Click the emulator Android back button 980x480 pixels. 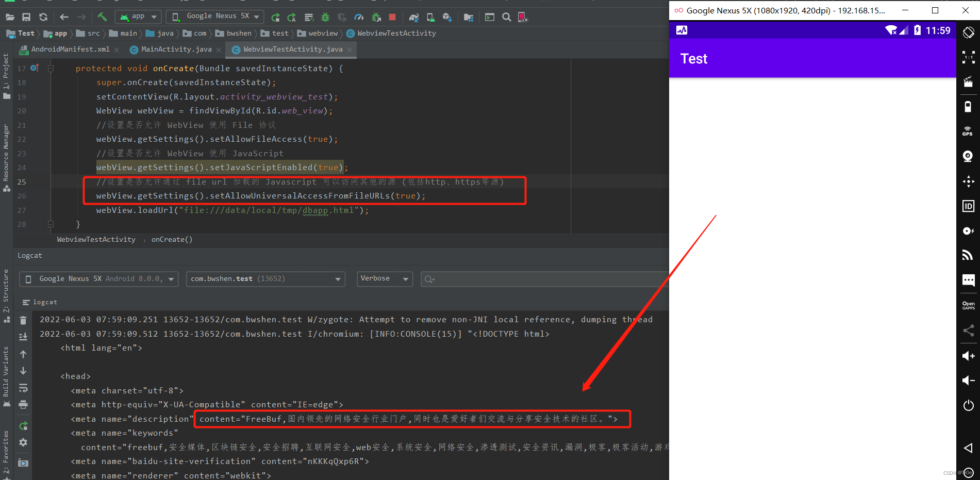968,448
